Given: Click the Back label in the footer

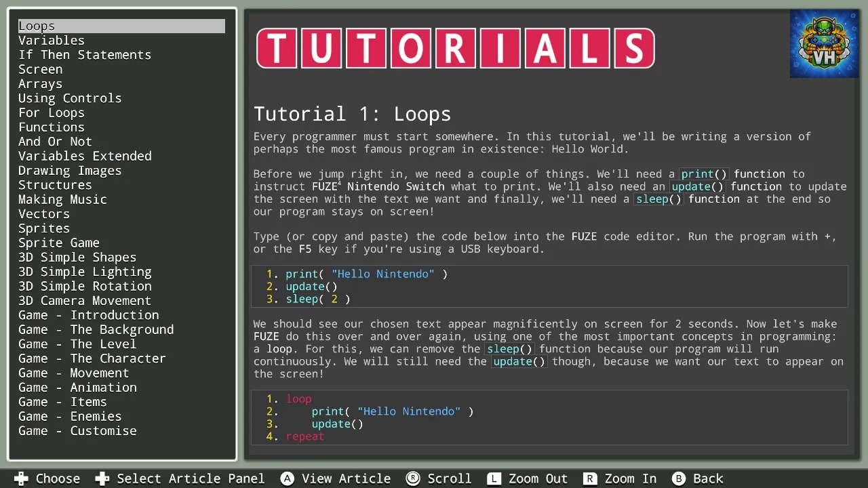Looking at the screenshot, I should click(709, 479).
